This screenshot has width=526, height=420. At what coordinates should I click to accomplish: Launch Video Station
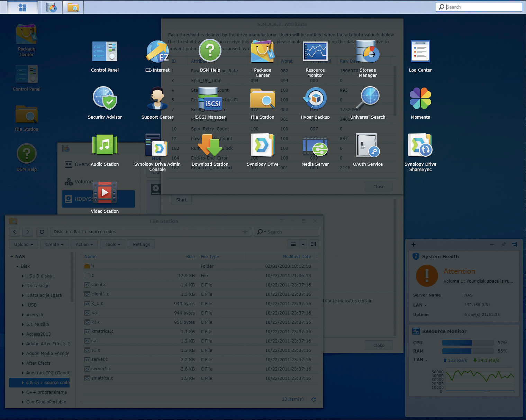(105, 193)
